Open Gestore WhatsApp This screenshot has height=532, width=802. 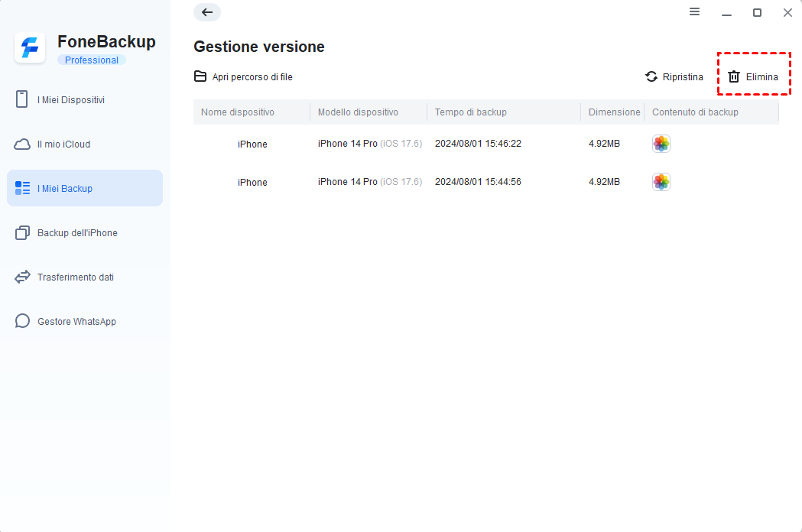[76, 322]
